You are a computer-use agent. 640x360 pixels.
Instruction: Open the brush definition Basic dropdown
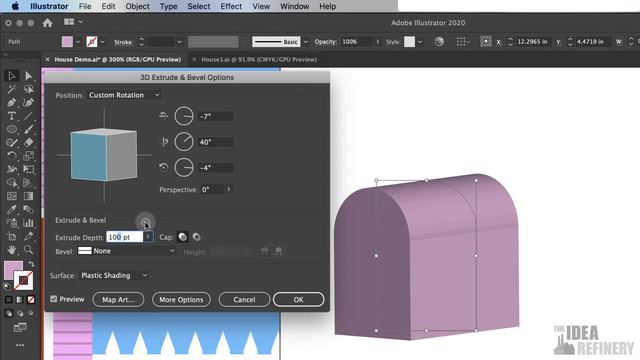305,42
